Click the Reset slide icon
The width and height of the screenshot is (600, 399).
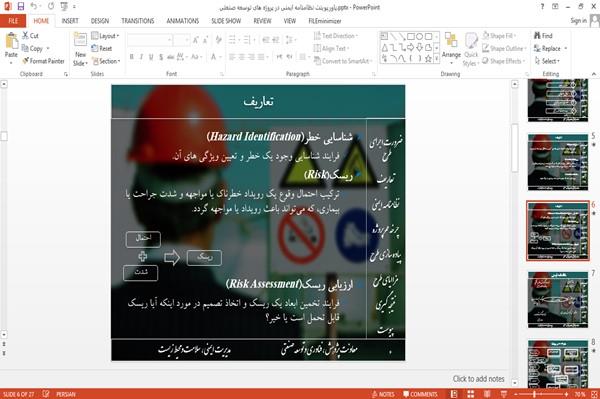[95, 48]
